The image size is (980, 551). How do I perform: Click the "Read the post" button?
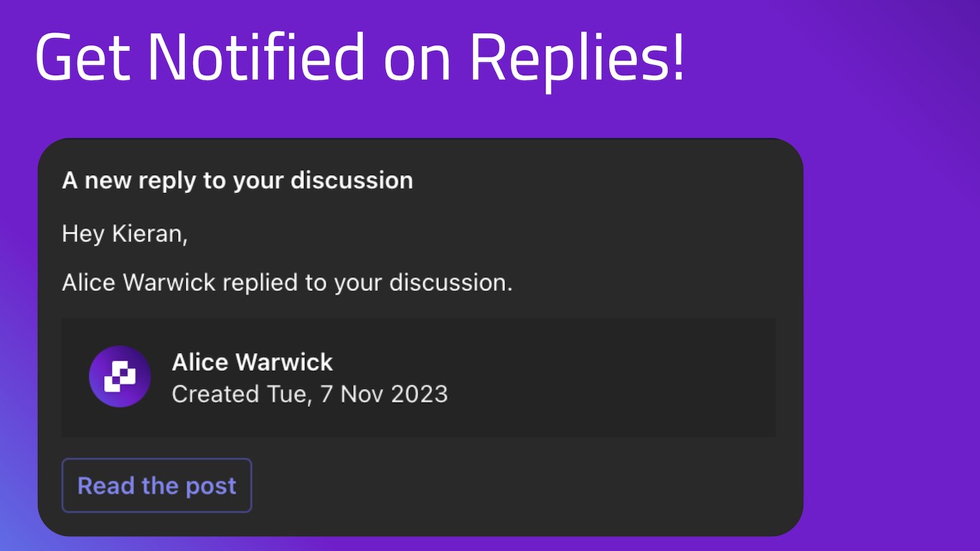click(x=156, y=486)
